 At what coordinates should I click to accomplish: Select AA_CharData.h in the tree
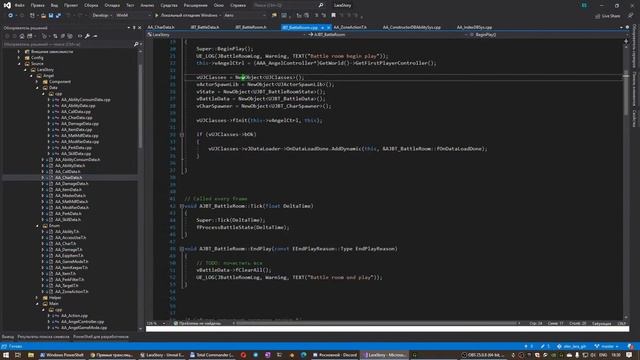68,178
